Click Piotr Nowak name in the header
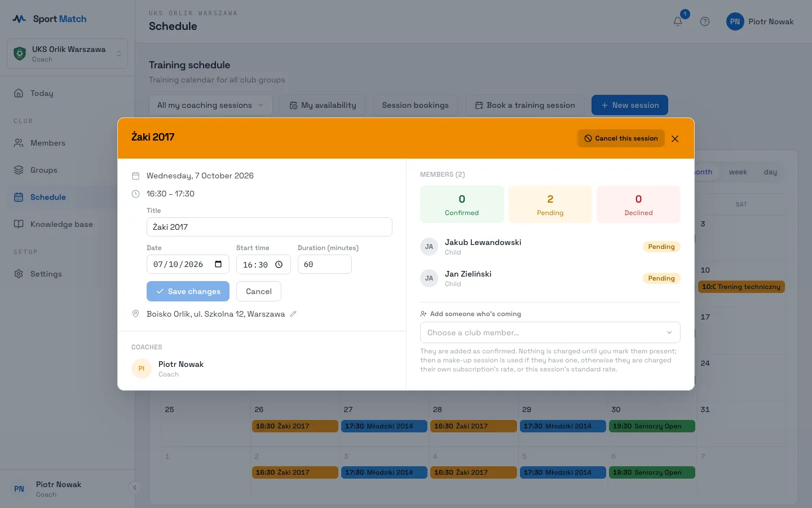The height and width of the screenshot is (508, 812). pyautogui.click(x=771, y=21)
